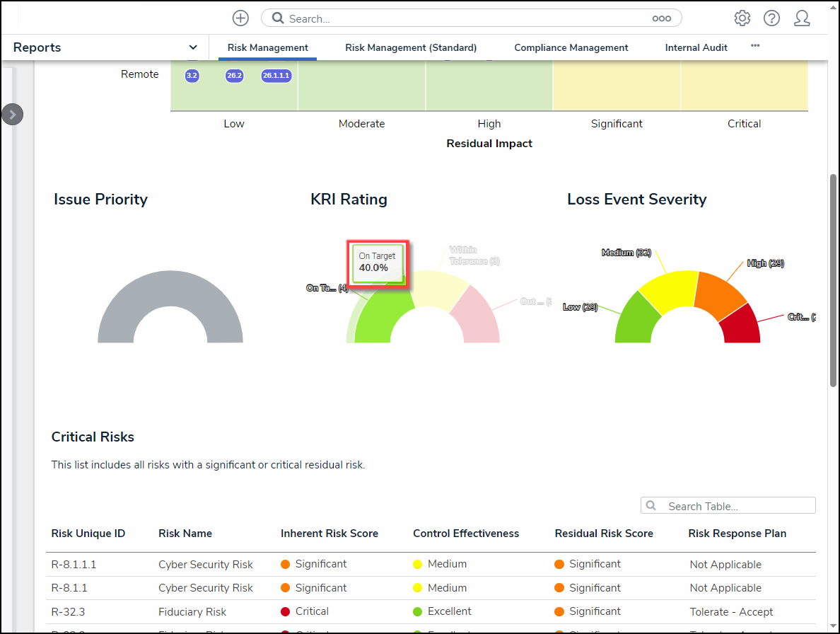This screenshot has height=634, width=840.
Task: Focus the global Search box
Action: [467, 18]
